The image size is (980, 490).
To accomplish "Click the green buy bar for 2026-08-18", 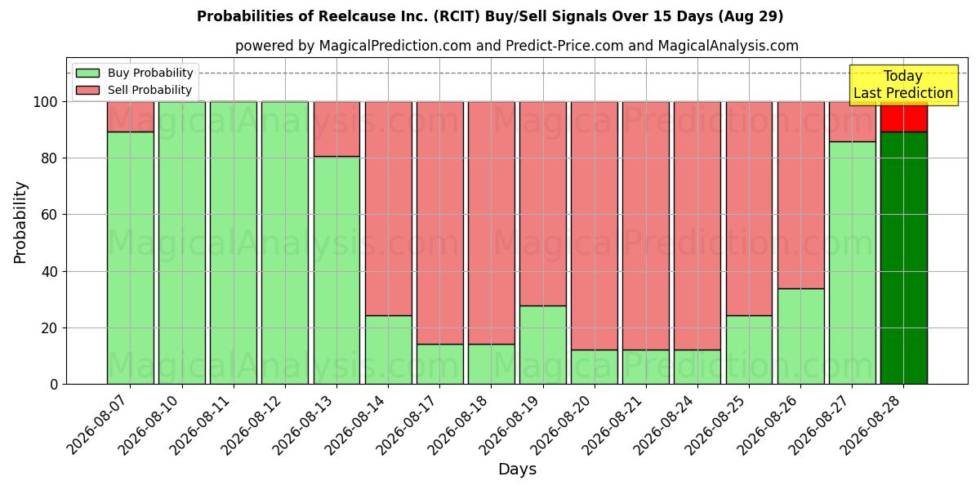I will point(492,364).
